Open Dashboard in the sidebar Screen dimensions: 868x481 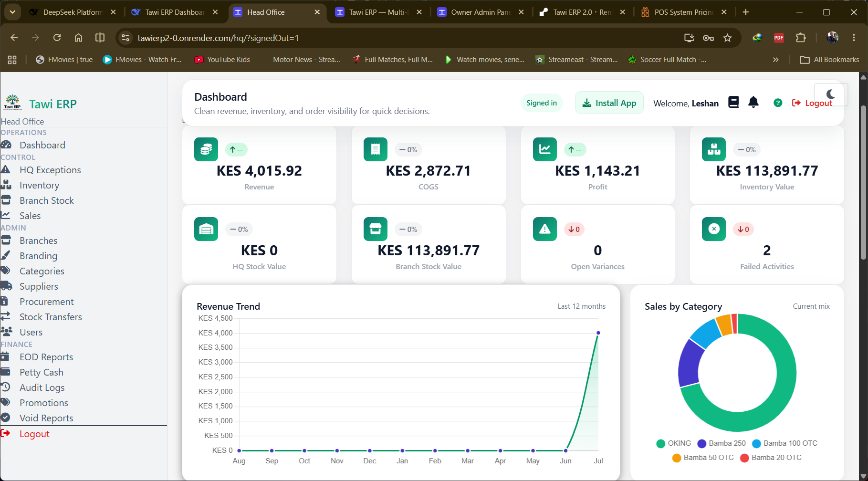(x=42, y=145)
